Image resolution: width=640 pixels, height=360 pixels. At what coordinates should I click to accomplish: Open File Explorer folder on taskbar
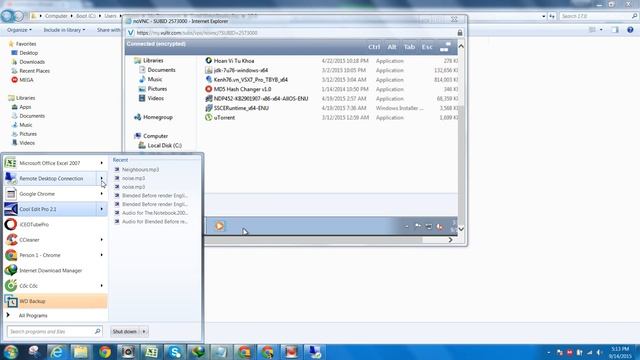(80, 352)
